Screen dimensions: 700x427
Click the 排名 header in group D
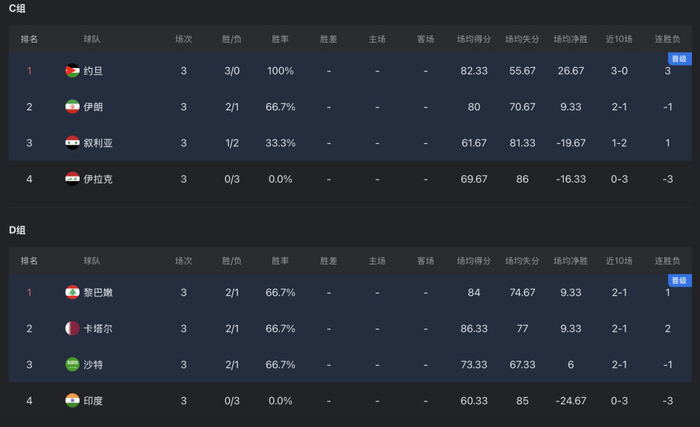(x=29, y=261)
